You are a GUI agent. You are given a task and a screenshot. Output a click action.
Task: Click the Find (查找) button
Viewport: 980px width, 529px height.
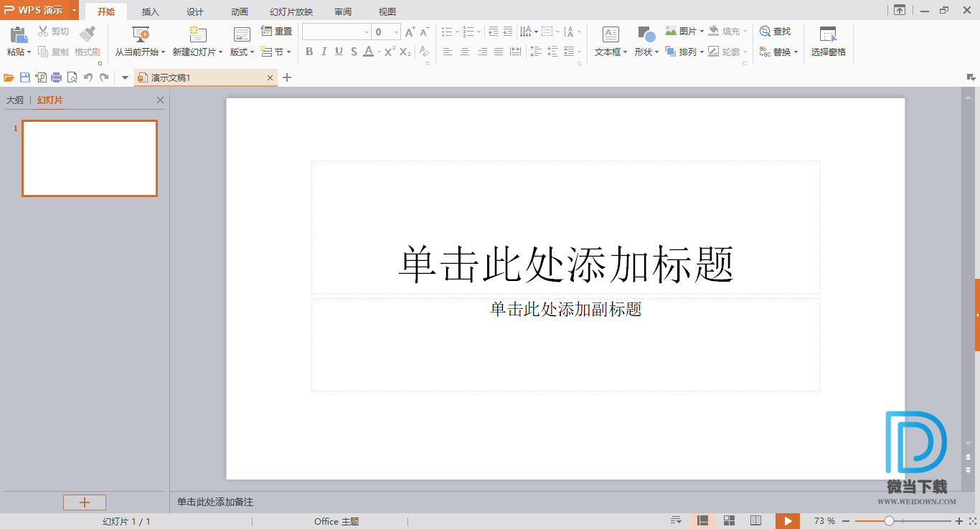[775, 32]
